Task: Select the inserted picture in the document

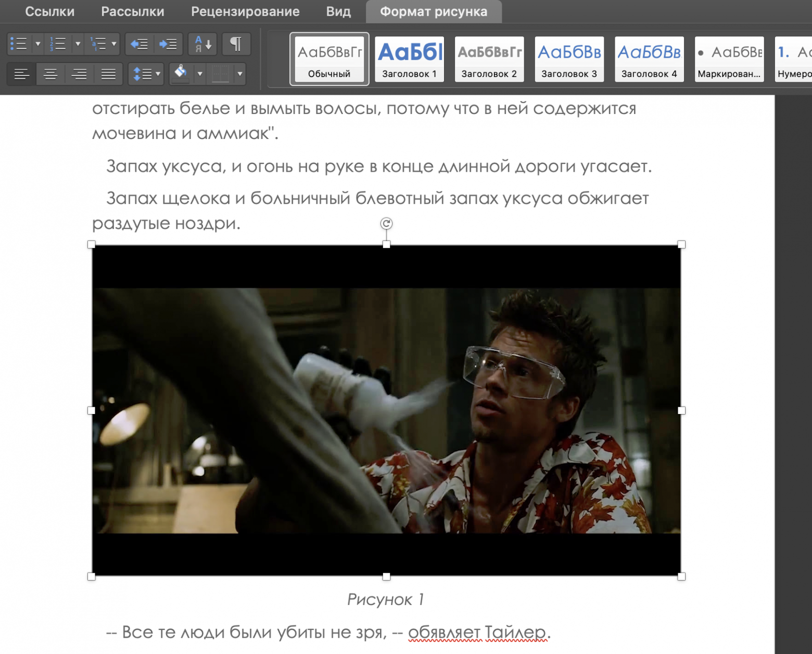Action: (386, 410)
